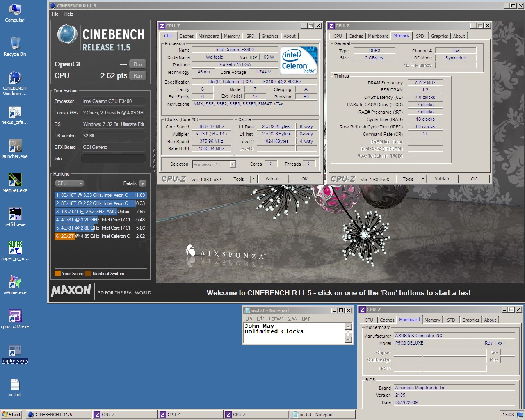
Task: Click the Your Score orange legend swatch
Action: [57, 274]
